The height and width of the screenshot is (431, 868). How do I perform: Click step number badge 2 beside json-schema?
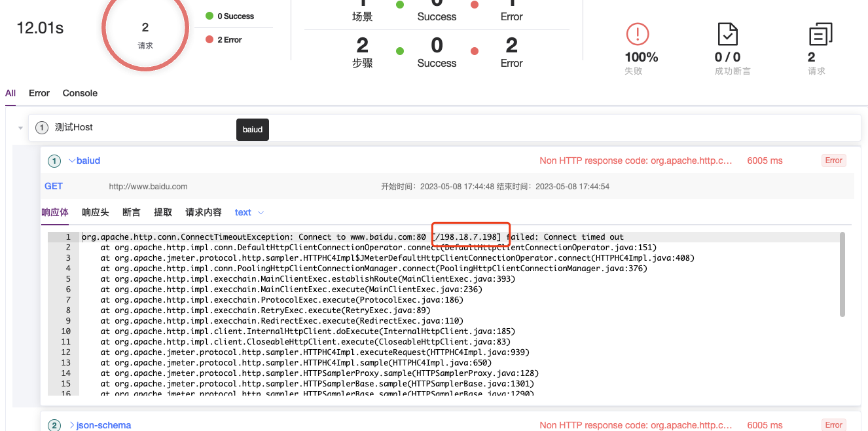(x=54, y=425)
